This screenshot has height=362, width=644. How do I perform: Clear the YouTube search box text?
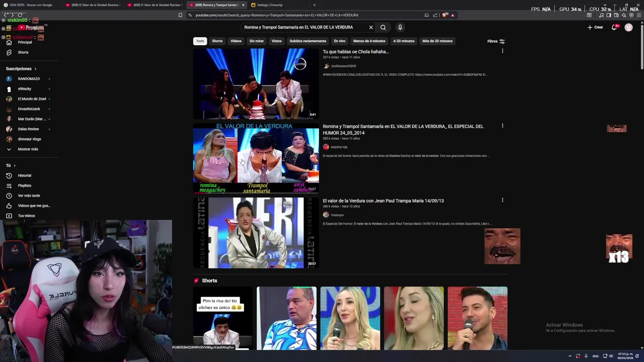pos(371,27)
